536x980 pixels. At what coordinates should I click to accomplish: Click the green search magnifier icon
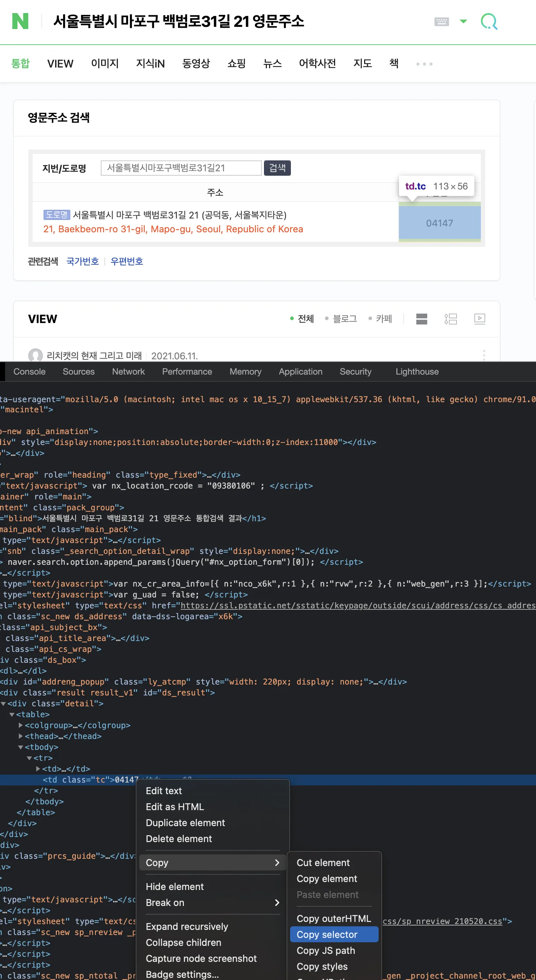coord(489,22)
